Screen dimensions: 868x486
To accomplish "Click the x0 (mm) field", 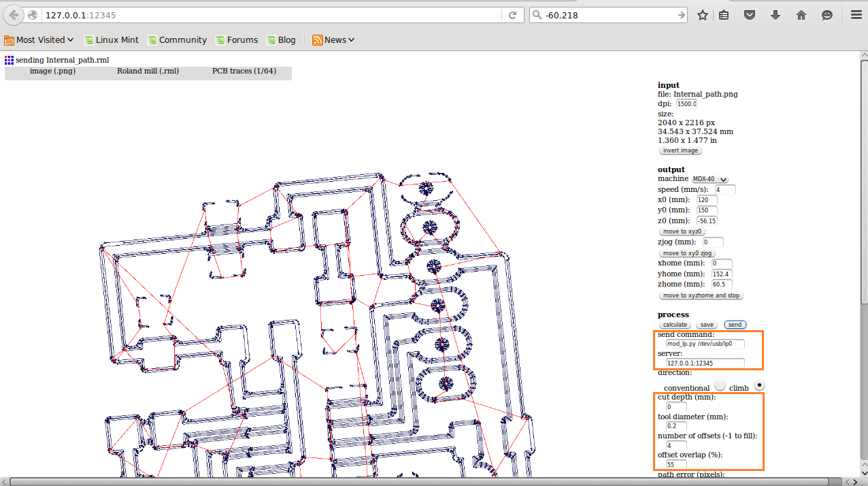I will coord(706,200).
